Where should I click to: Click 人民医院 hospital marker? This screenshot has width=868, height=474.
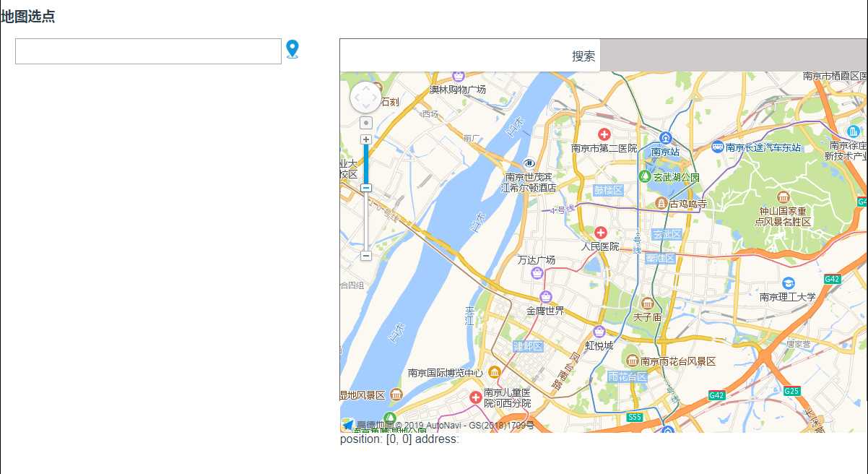pos(601,233)
